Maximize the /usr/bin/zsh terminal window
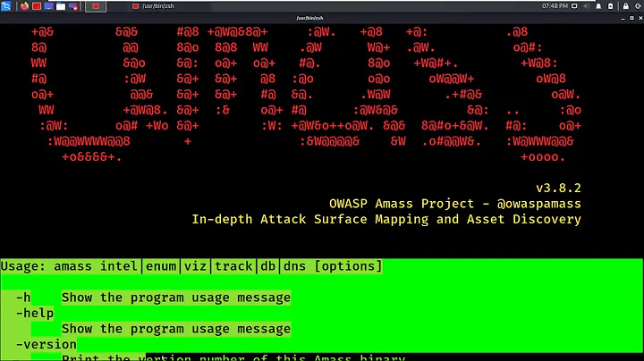The height and width of the screenshot is (361, 644). coord(631,18)
